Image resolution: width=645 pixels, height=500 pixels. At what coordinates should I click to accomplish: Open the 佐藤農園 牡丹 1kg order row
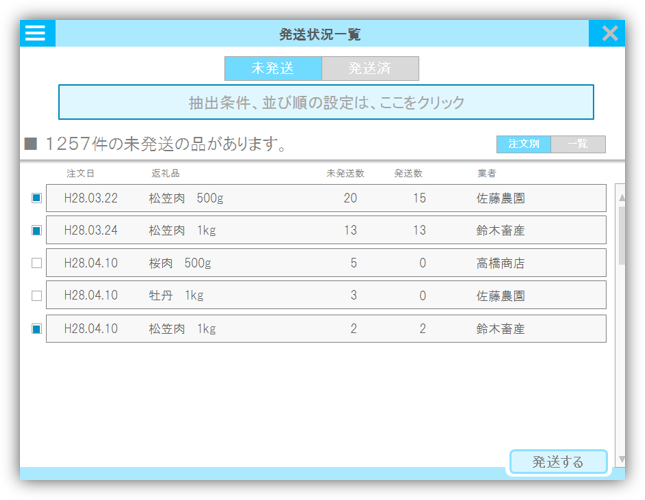pos(326,296)
